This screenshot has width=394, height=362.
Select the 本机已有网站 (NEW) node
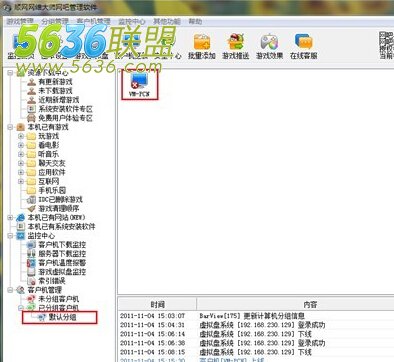tap(56, 217)
